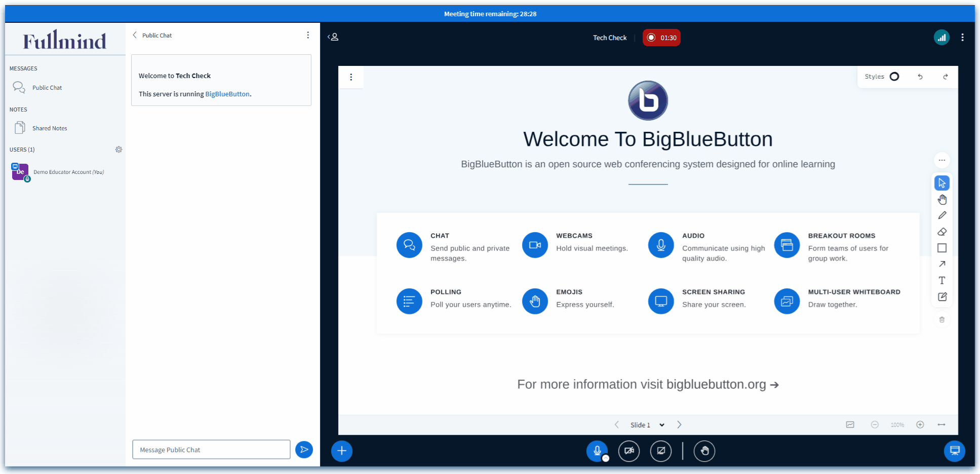Click the Breakout Rooms icon on slide
980x474 pixels.
787,245
